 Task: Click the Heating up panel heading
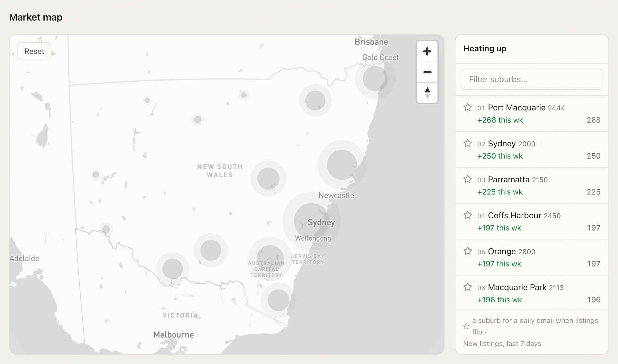pos(485,48)
